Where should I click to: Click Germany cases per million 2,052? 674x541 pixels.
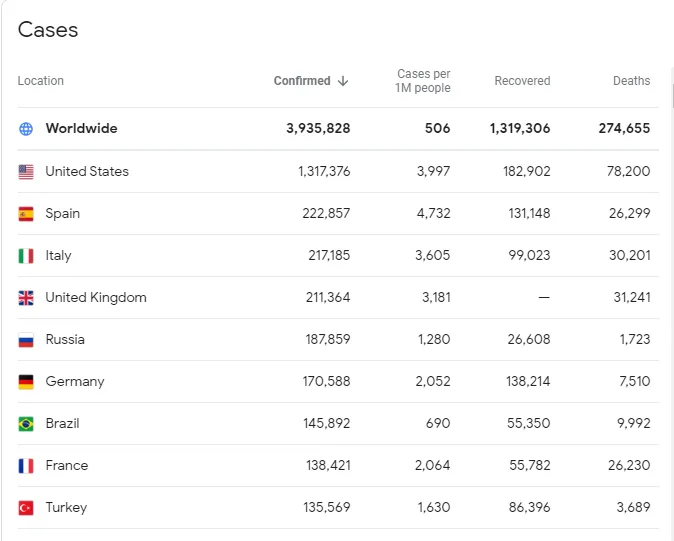(433, 381)
